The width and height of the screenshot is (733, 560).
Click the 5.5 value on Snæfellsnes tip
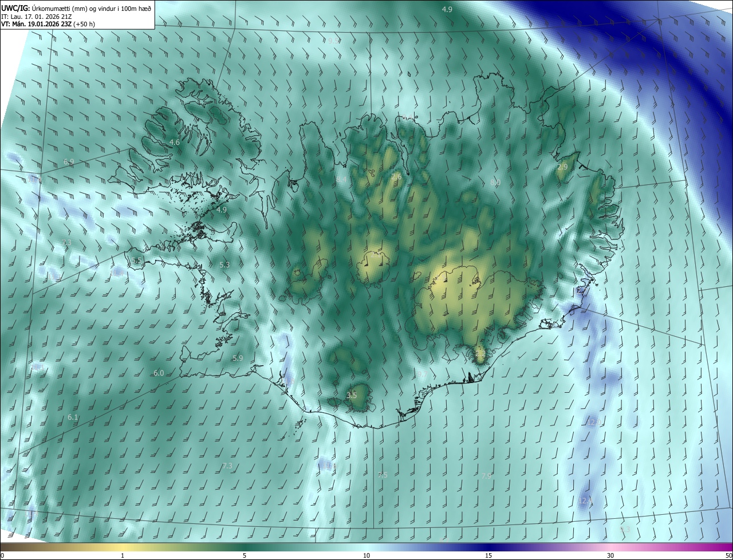tap(136, 261)
